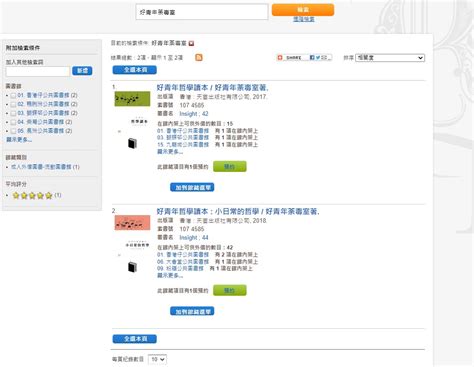The width and height of the screenshot is (474, 367).
Task: Share results via Facebook icon
Action: pos(312,57)
